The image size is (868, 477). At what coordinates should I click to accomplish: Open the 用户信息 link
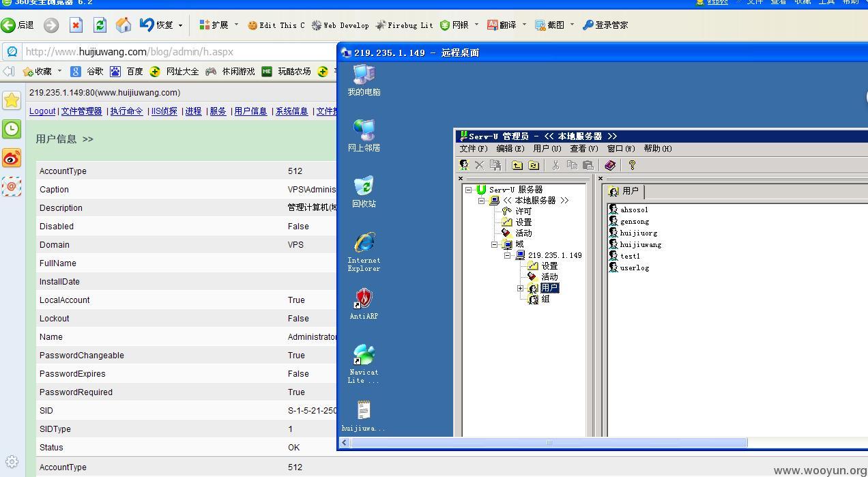[250, 111]
